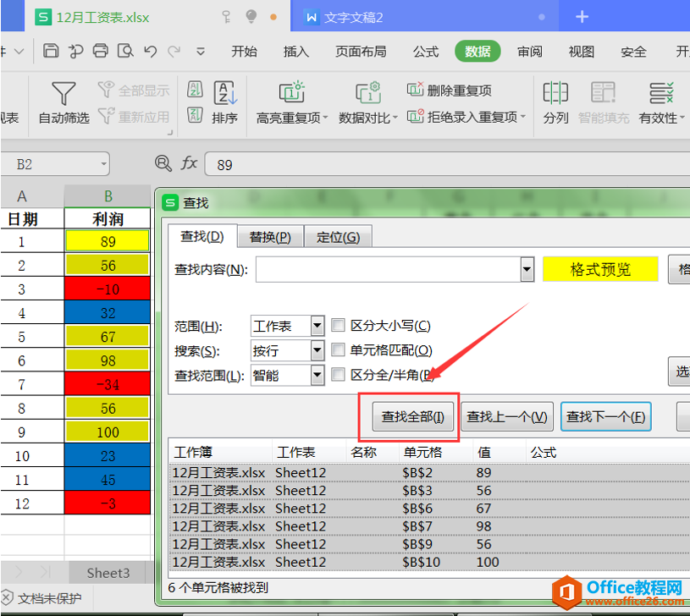This screenshot has width=690, height=616.
Task: Open the 排序 (Sort) tool
Action: point(225,103)
